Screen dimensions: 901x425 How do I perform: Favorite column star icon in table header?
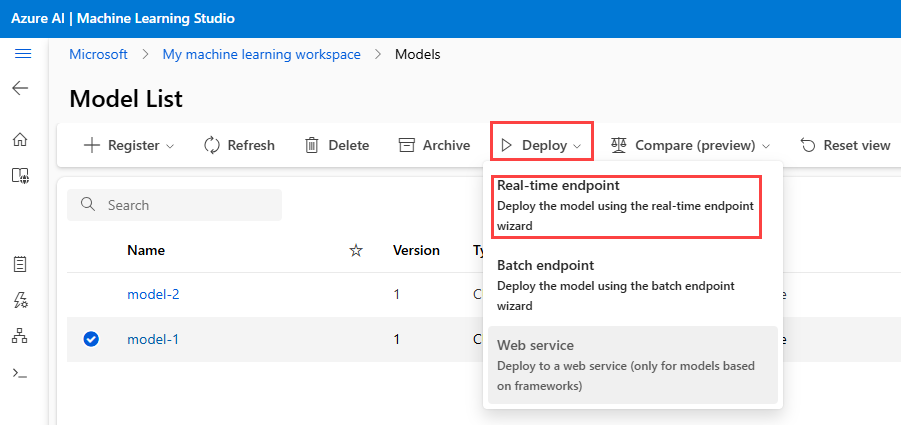(x=355, y=250)
